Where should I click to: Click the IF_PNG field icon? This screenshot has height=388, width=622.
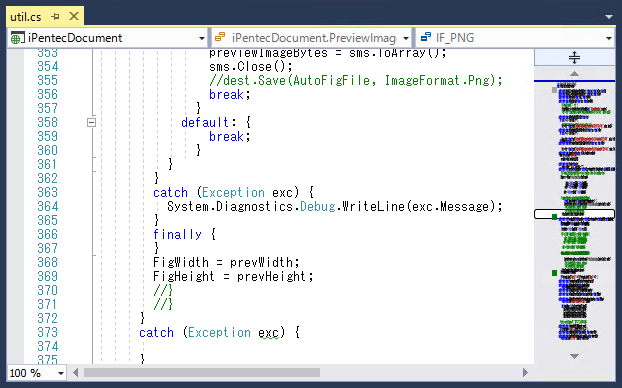coord(426,37)
